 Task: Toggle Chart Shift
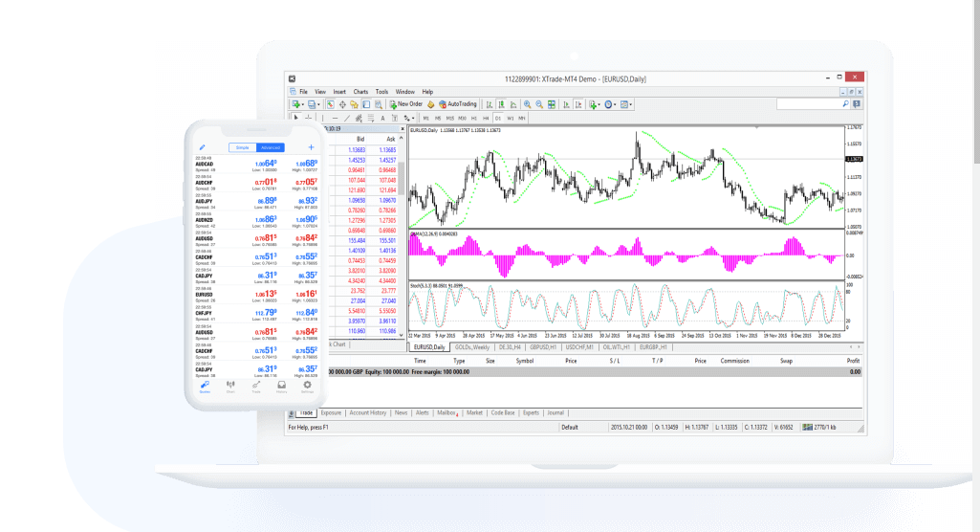(x=578, y=104)
